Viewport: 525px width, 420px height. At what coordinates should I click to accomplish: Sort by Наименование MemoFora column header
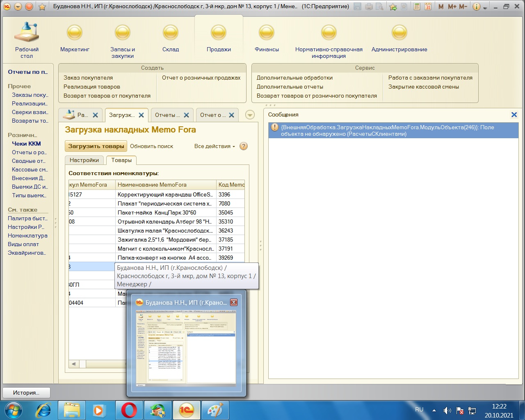click(x=165, y=185)
